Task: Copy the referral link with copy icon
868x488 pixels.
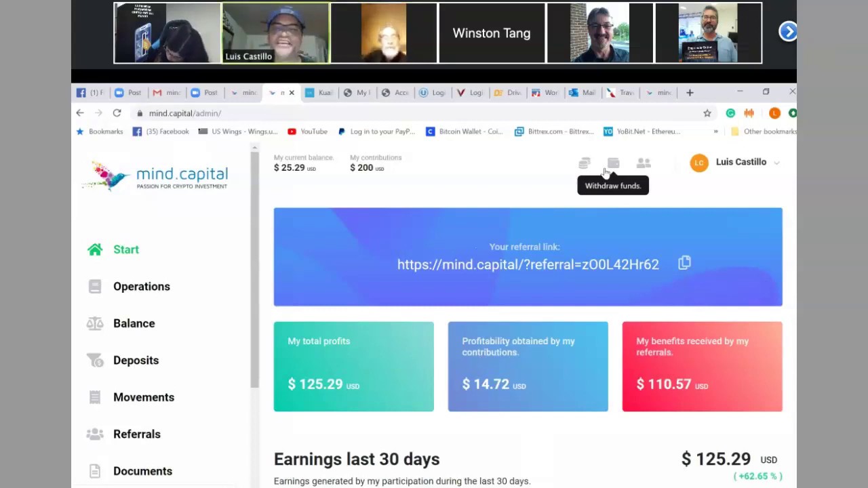Action: tap(684, 263)
